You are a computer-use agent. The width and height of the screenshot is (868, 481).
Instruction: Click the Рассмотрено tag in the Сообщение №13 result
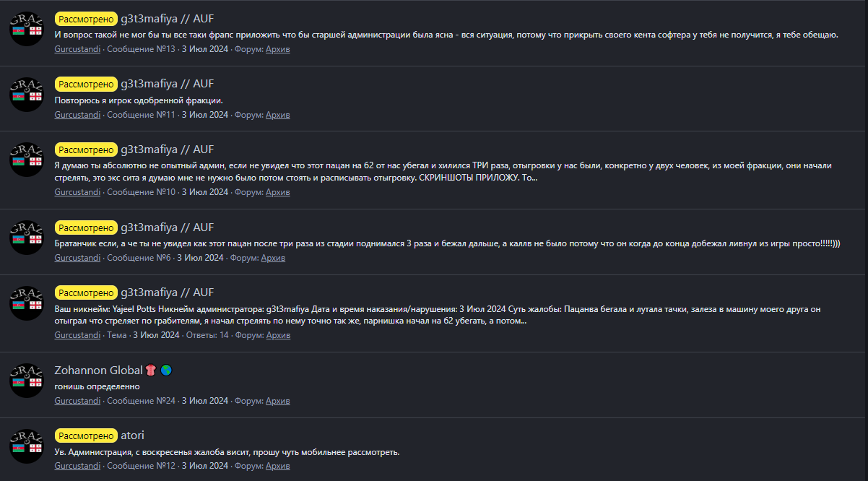pyautogui.click(x=86, y=17)
